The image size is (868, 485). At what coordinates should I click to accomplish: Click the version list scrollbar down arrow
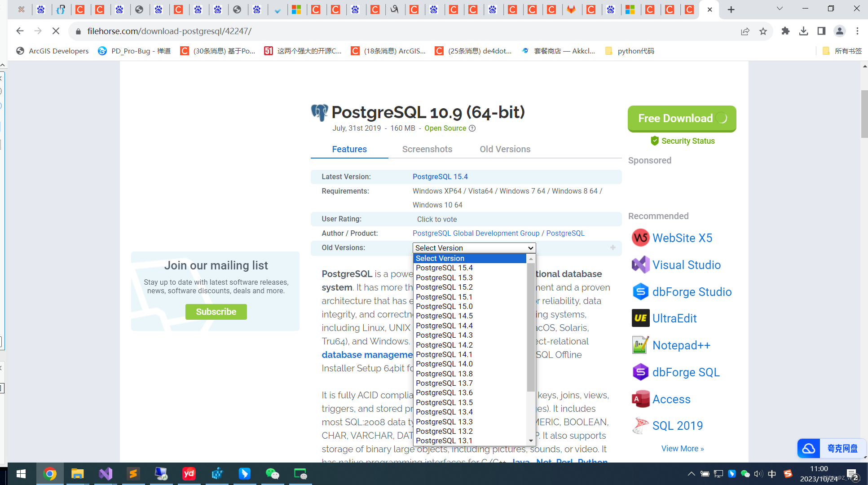pos(531,441)
